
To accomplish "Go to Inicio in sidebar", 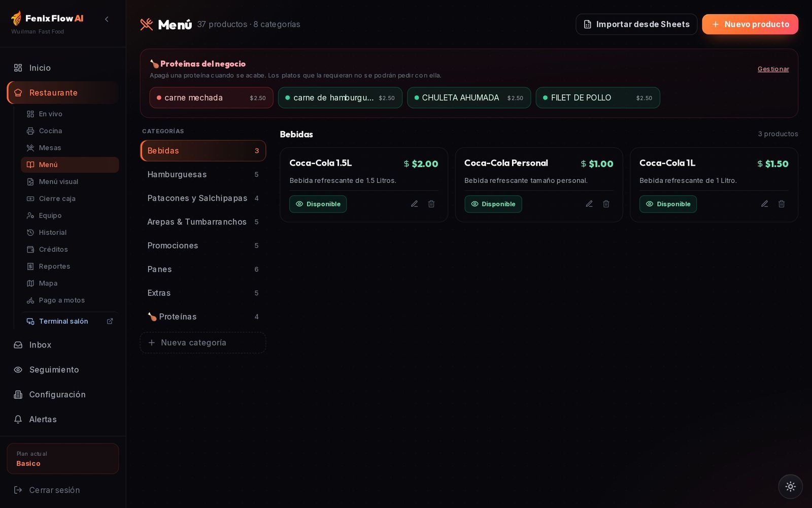I will coord(63,68).
